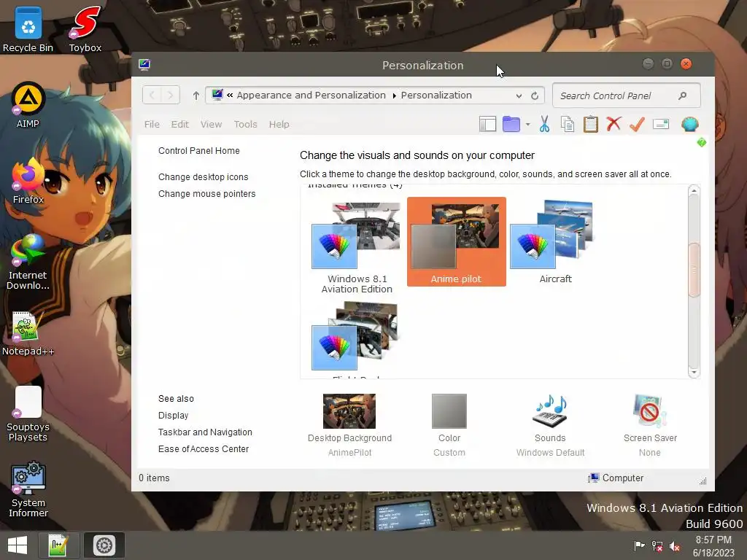The width and height of the screenshot is (747, 560).
Task: Open Change mouse pointers link
Action: 206,194
